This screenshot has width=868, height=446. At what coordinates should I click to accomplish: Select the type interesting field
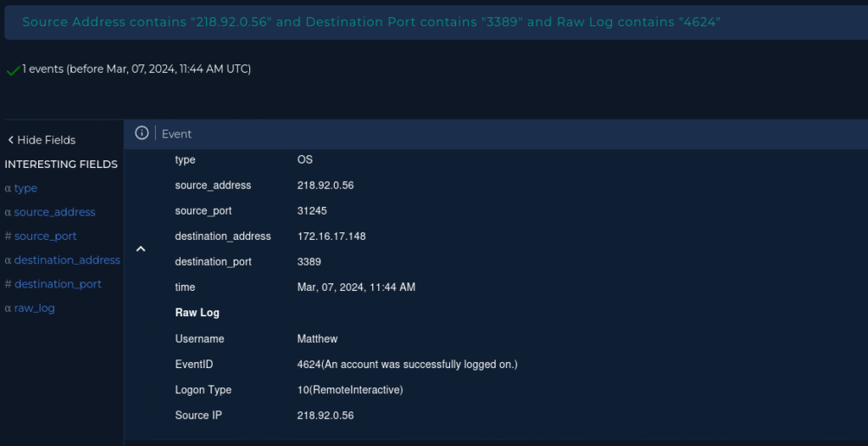pos(25,188)
